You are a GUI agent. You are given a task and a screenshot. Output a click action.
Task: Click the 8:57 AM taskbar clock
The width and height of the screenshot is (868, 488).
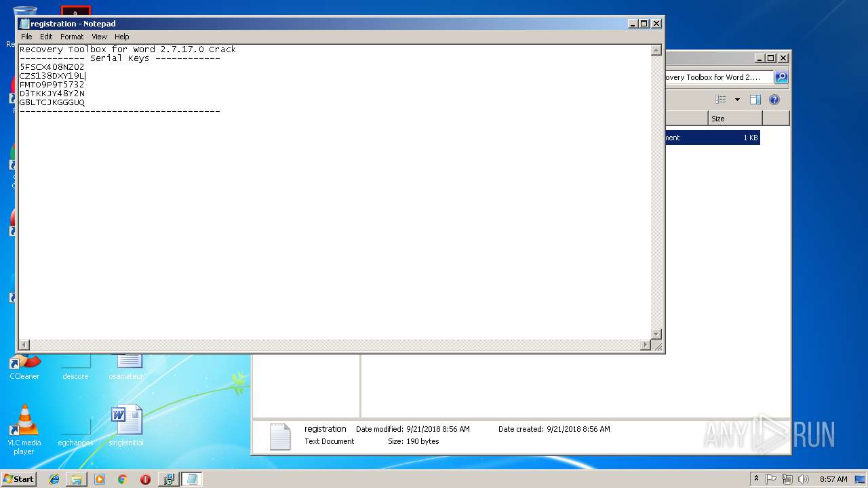[833, 479]
